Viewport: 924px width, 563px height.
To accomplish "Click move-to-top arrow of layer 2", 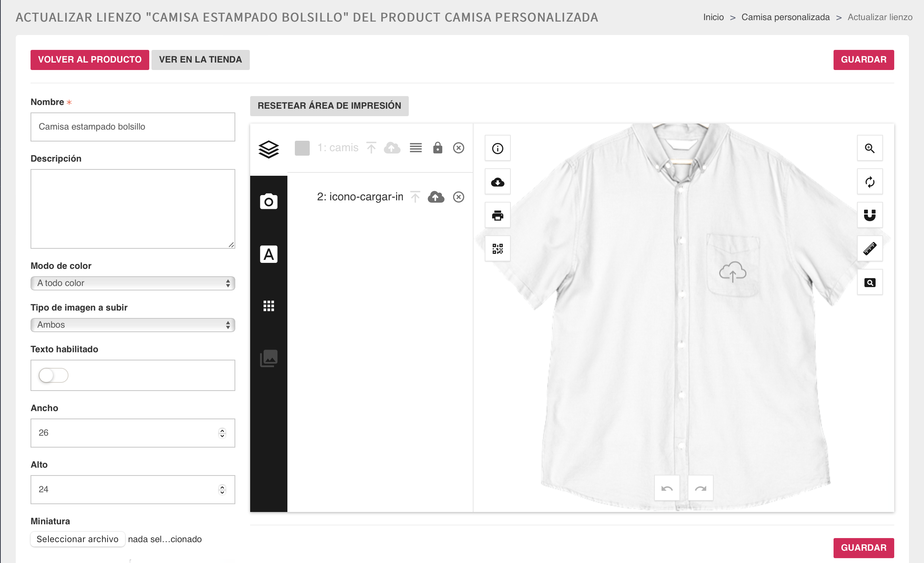I will (x=415, y=197).
